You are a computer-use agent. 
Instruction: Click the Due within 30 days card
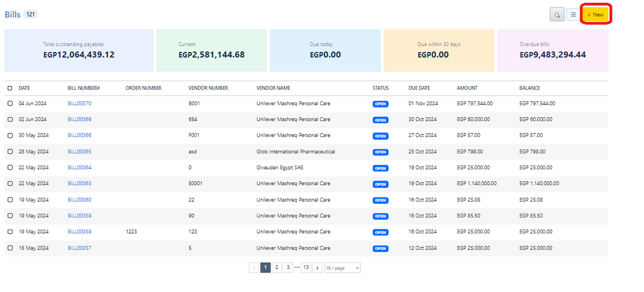439,50
